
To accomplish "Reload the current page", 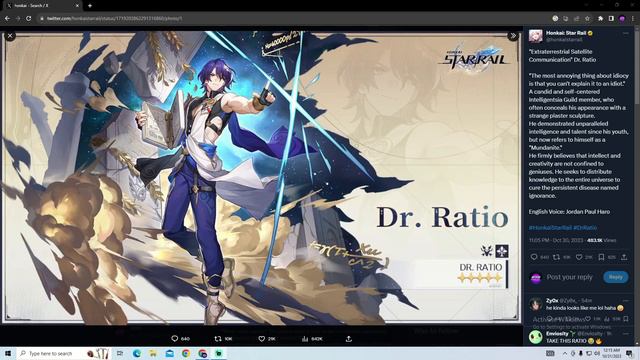I will [x=29, y=18].
